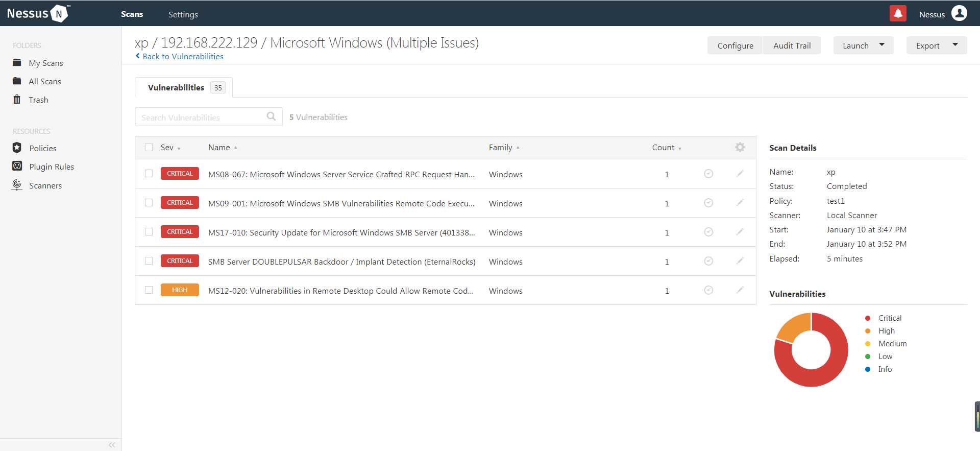Open the Audit Trail
The image size is (980, 451).
tap(792, 45)
